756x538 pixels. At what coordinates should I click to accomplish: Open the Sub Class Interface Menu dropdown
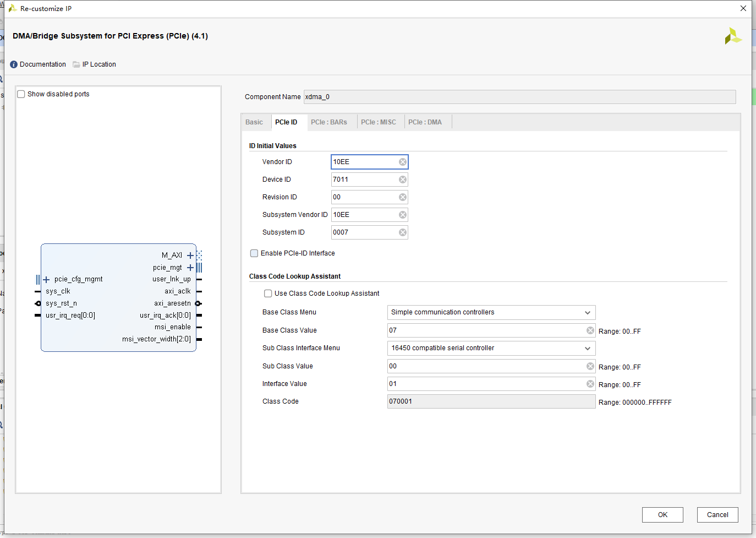(x=491, y=348)
